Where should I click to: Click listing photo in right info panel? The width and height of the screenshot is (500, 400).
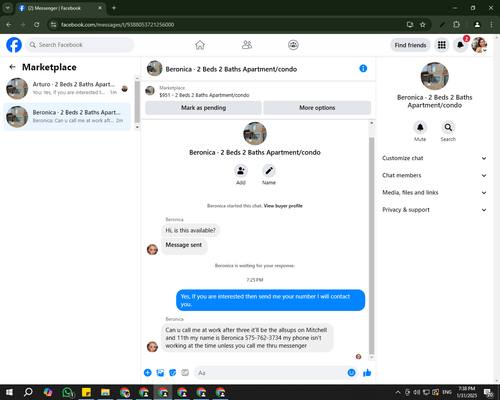tap(435, 76)
